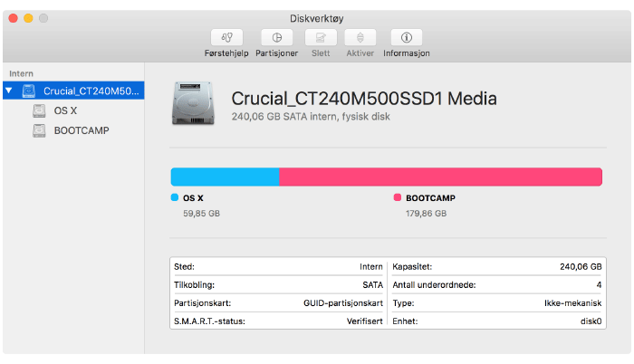
Task: Click the BOOTCAMP volume icon in sidebar
Action: click(x=39, y=130)
